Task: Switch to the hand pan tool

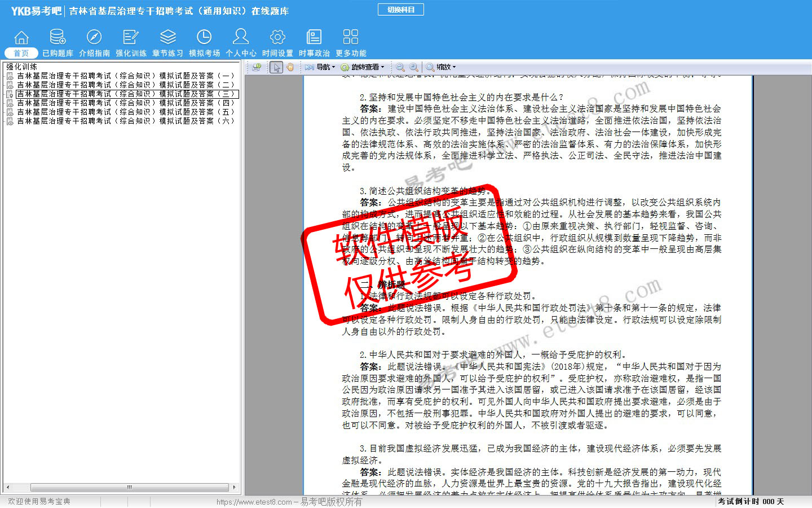Action: point(290,67)
